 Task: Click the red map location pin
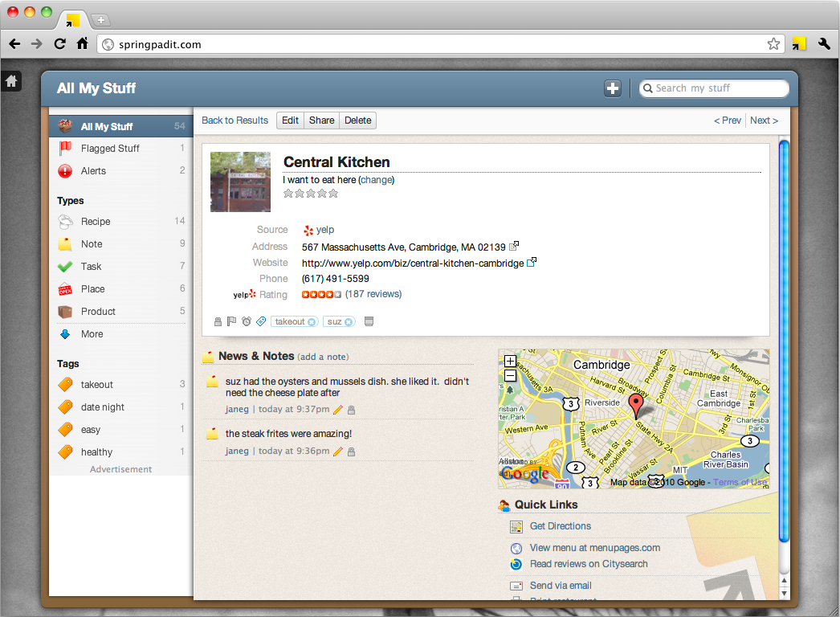pyautogui.click(x=635, y=406)
